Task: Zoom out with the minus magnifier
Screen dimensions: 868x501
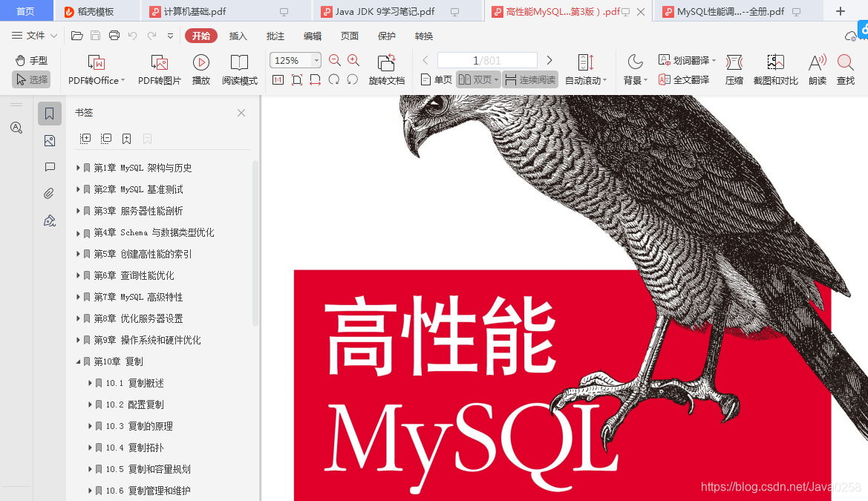Action: [x=334, y=60]
